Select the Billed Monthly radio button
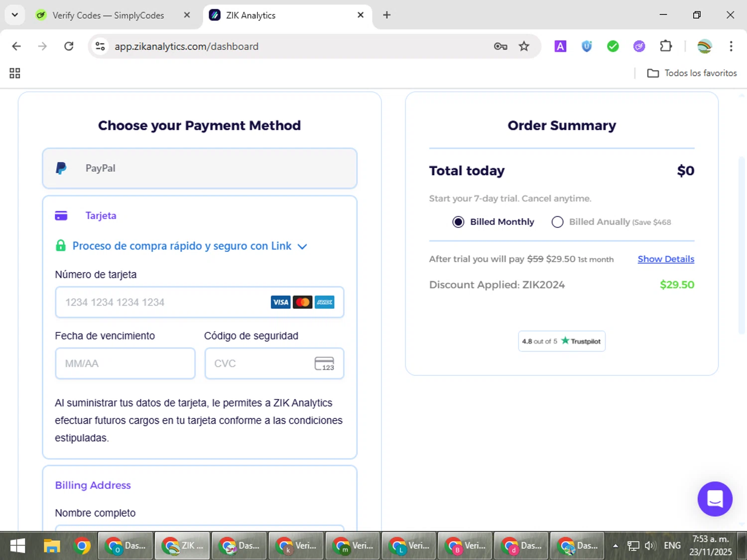Image resolution: width=747 pixels, height=560 pixels. pos(458,222)
